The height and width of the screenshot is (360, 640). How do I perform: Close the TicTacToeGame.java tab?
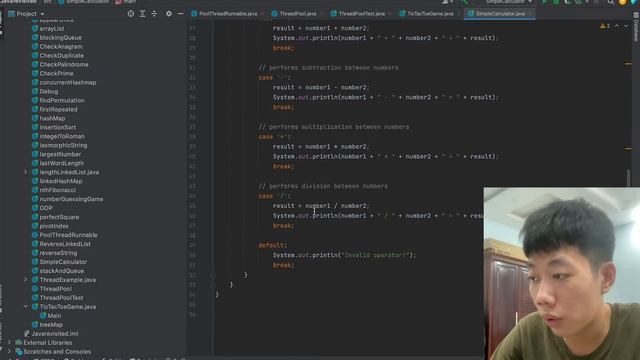point(458,14)
